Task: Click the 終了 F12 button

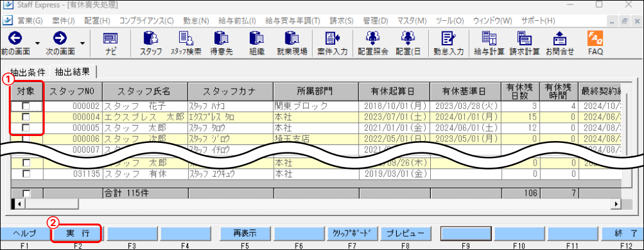Action: pyautogui.click(x=622, y=233)
